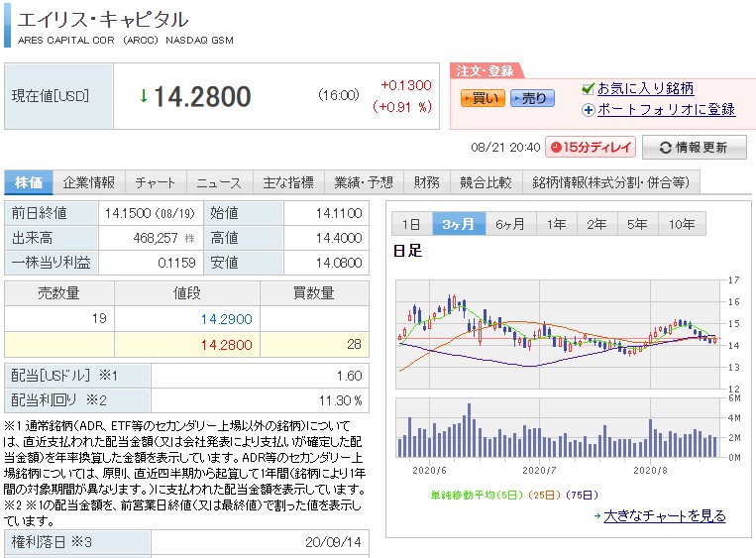Open 銘柄情報(株式分割・併合等) tab
The height and width of the screenshot is (558, 756).
click(611, 182)
